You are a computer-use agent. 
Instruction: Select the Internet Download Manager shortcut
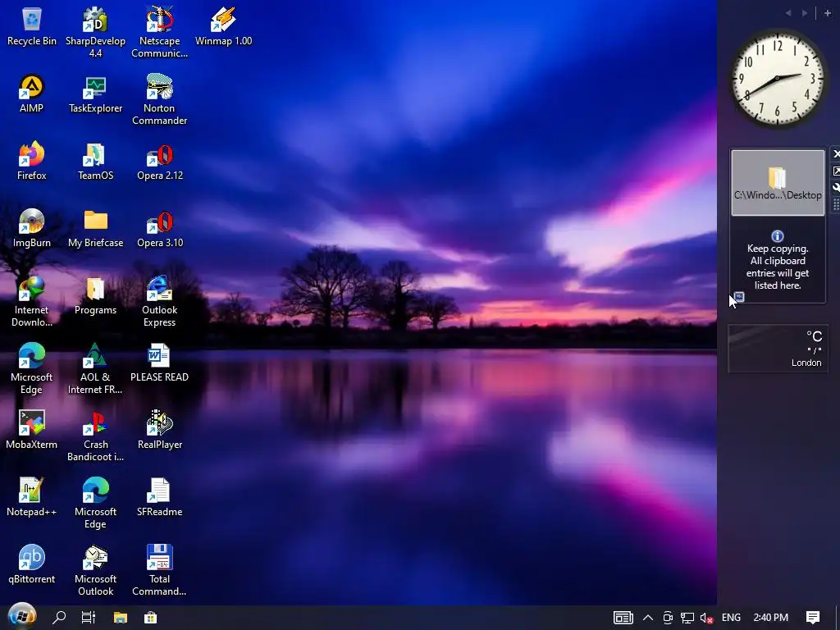(x=32, y=302)
